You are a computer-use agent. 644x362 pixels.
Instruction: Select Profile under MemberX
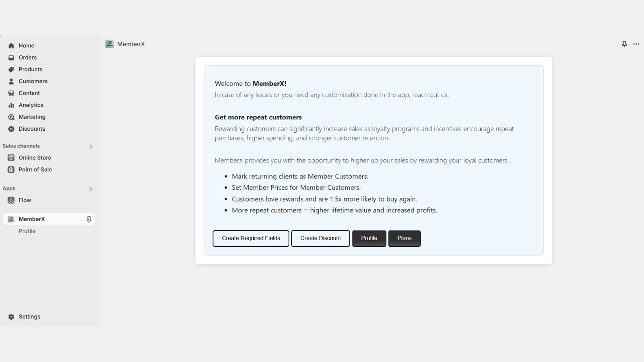pyautogui.click(x=27, y=231)
